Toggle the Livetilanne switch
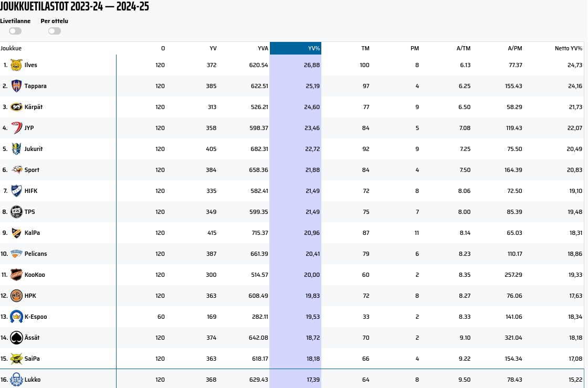 pos(15,31)
